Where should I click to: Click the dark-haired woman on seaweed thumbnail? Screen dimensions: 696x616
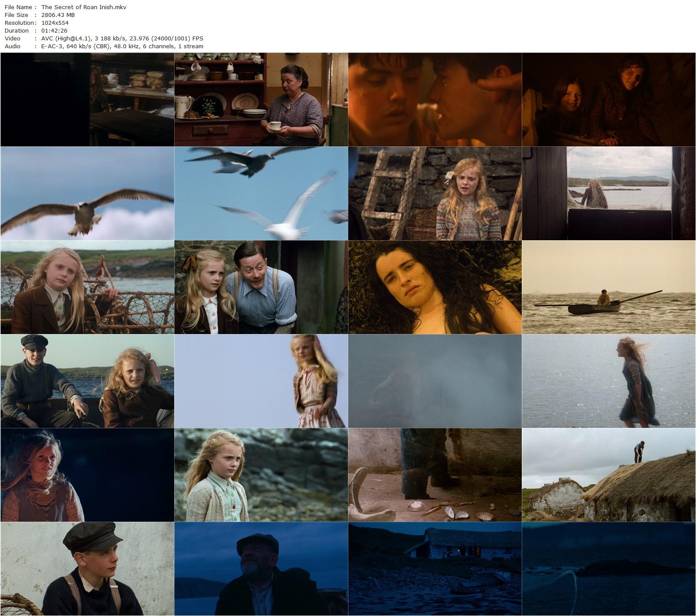(x=435, y=287)
